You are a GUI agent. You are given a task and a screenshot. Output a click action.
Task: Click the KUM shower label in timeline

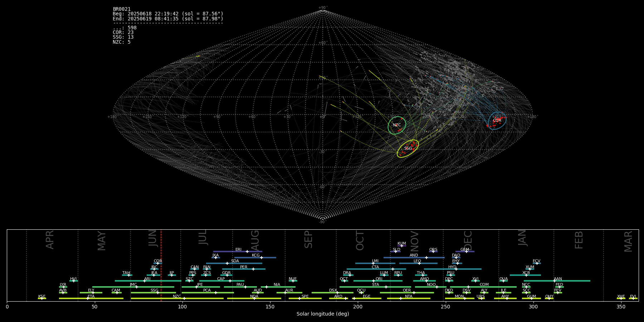pyautogui.click(x=402, y=244)
